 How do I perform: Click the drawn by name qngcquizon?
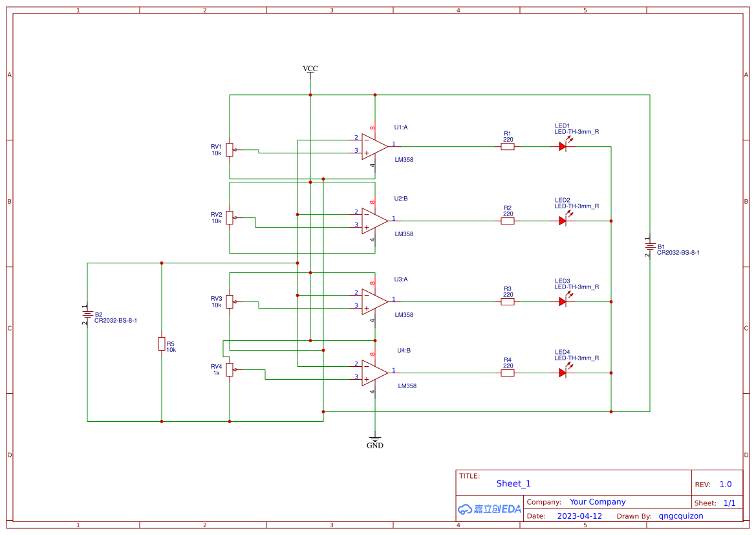[681, 516]
